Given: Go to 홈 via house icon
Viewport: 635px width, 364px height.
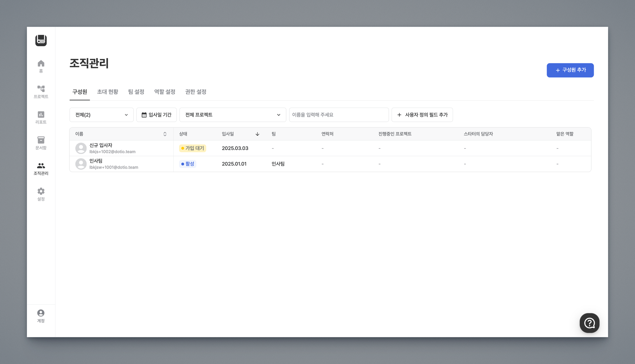Looking at the screenshot, I should (41, 64).
